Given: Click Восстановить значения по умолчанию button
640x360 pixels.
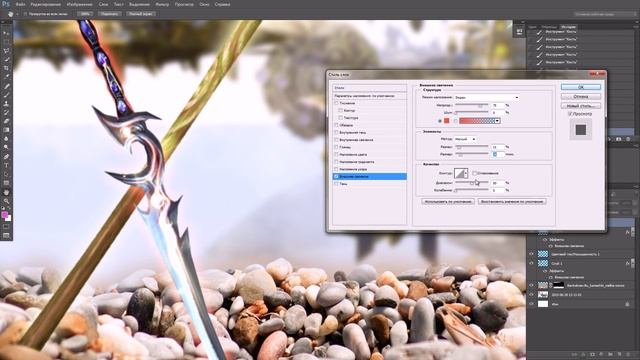Looking at the screenshot, I should pyautogui.click(x=512, y=201).
